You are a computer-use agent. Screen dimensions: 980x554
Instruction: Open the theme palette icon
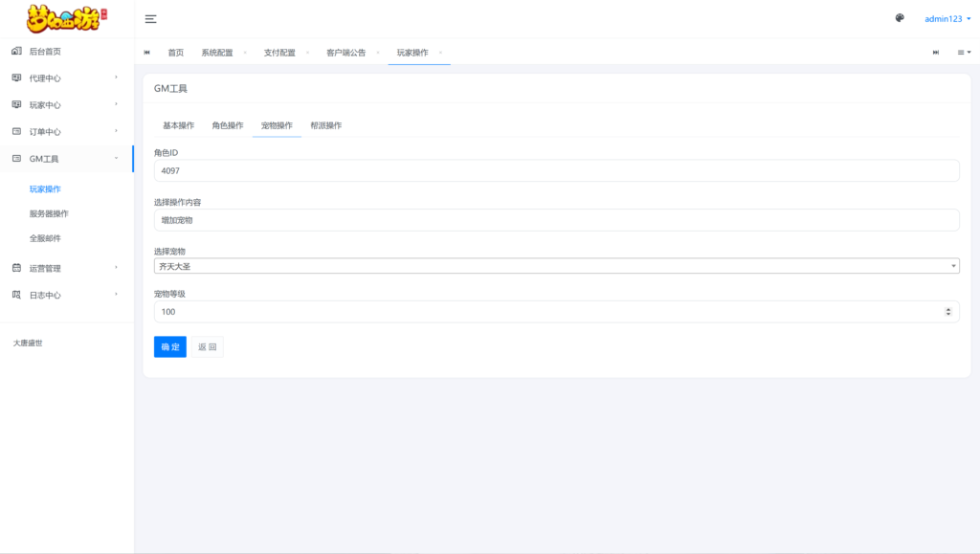(x=900, y=18)
